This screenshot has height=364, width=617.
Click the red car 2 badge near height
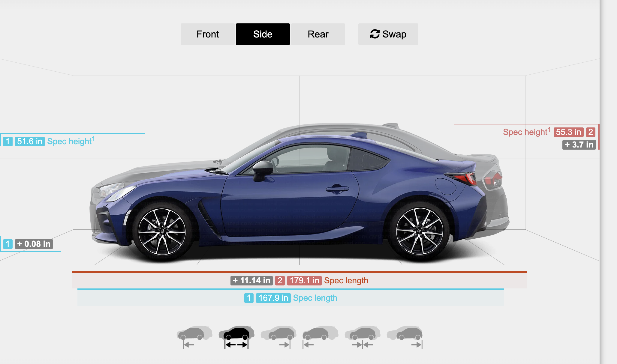(x=591, y=132)
